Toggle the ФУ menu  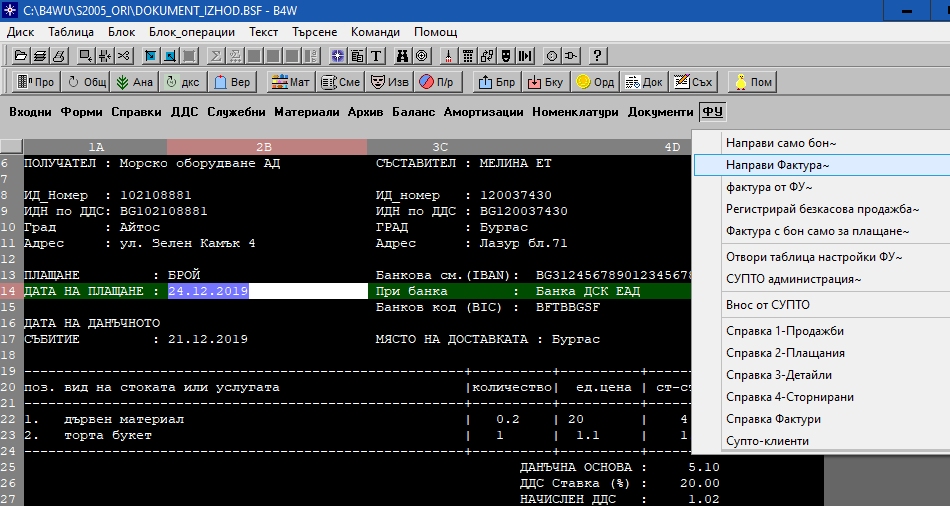coord(712,112)
